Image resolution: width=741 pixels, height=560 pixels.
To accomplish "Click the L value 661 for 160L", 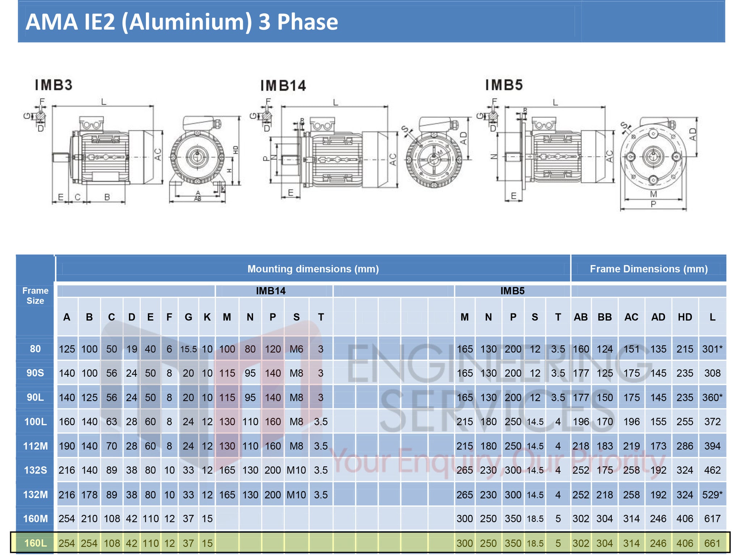I will tap(712, 543).
